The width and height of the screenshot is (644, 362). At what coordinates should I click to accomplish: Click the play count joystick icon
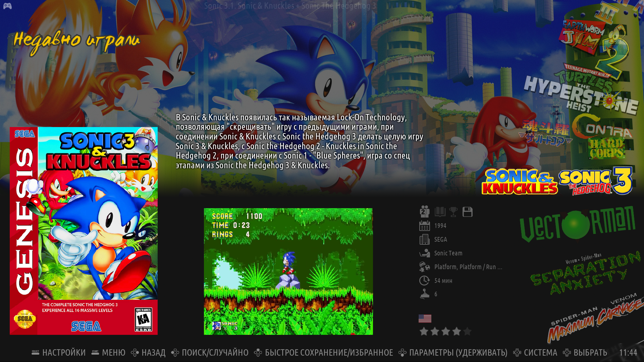424,294
